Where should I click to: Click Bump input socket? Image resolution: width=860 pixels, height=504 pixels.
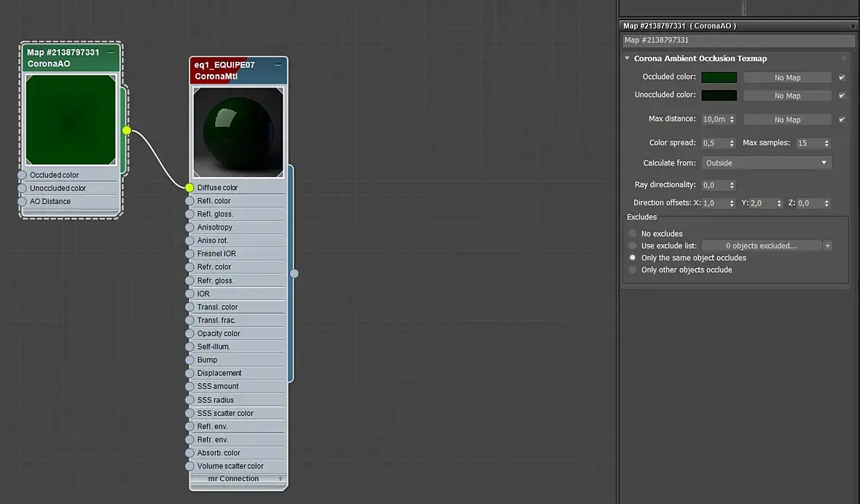(x=189, y=360)
